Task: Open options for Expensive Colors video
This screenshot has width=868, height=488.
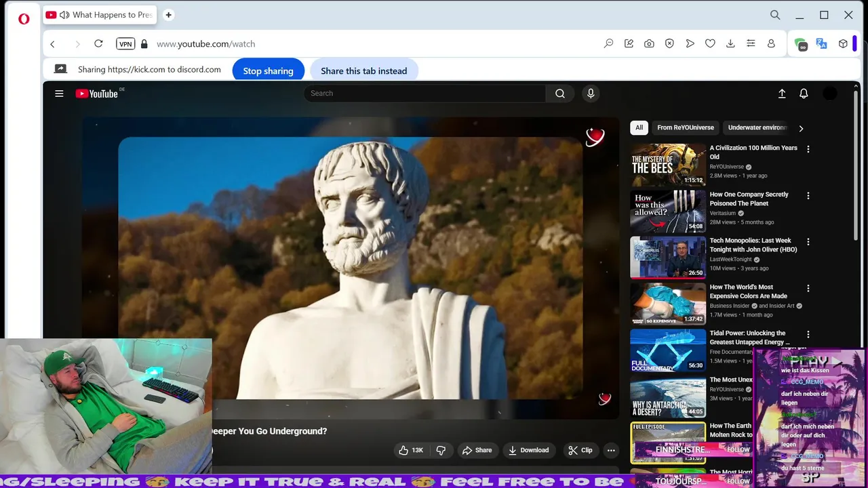Action: [x=808, y=289]
